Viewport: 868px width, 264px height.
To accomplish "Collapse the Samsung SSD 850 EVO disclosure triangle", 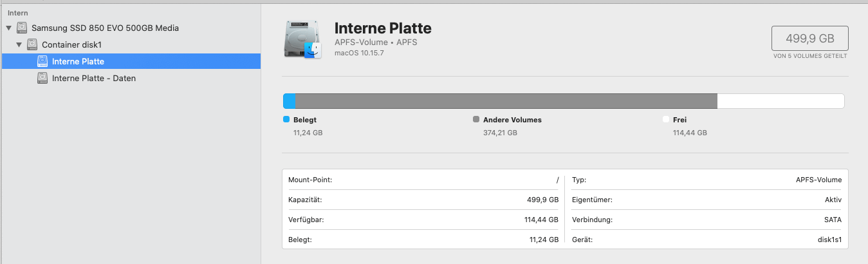I will point(8,28).
